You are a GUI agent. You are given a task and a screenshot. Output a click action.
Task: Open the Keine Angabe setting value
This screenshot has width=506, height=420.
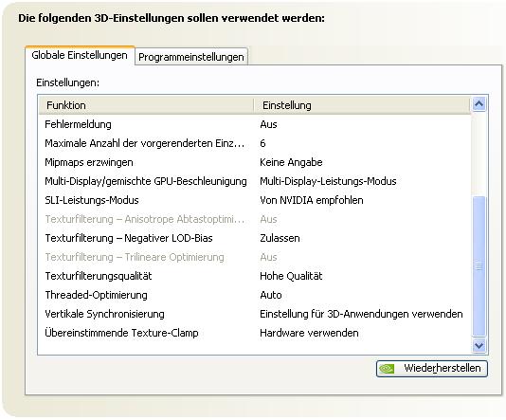[291, 162]
